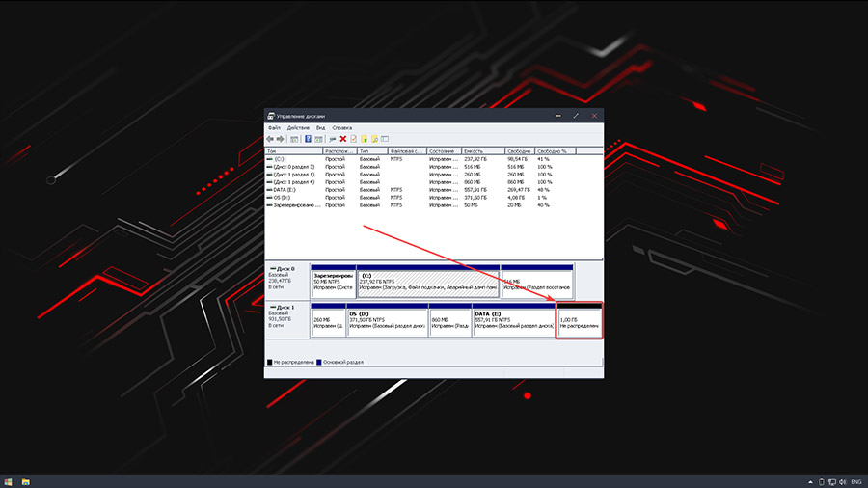
Task: Open the Действие menu
Action: point(298,127)
